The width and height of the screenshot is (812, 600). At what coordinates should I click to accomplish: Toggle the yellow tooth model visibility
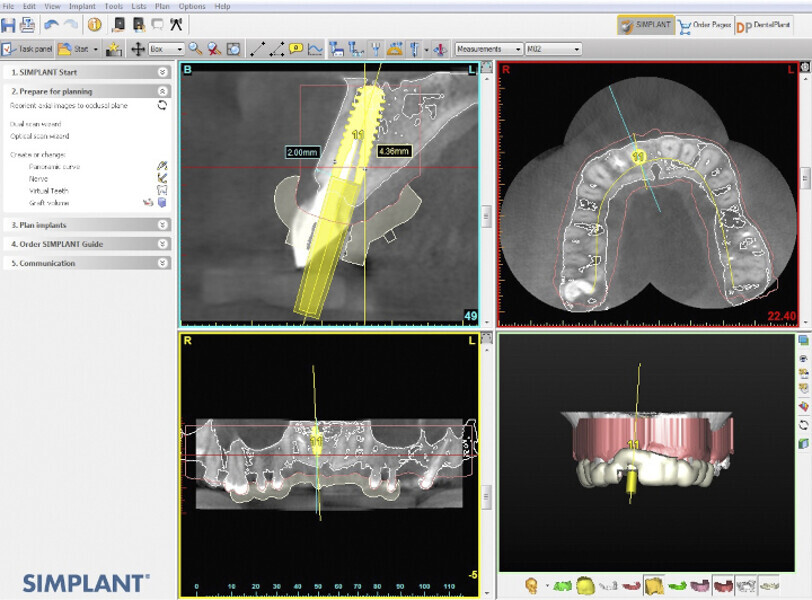[x=587, y=584]
